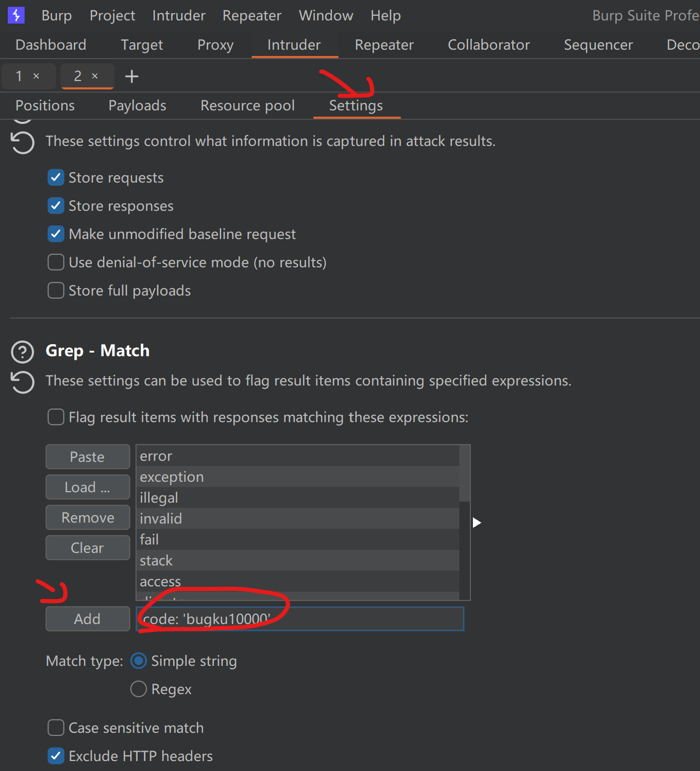
Task: Open the Intruder menu in menu bar
Action: tap(179, 16)
